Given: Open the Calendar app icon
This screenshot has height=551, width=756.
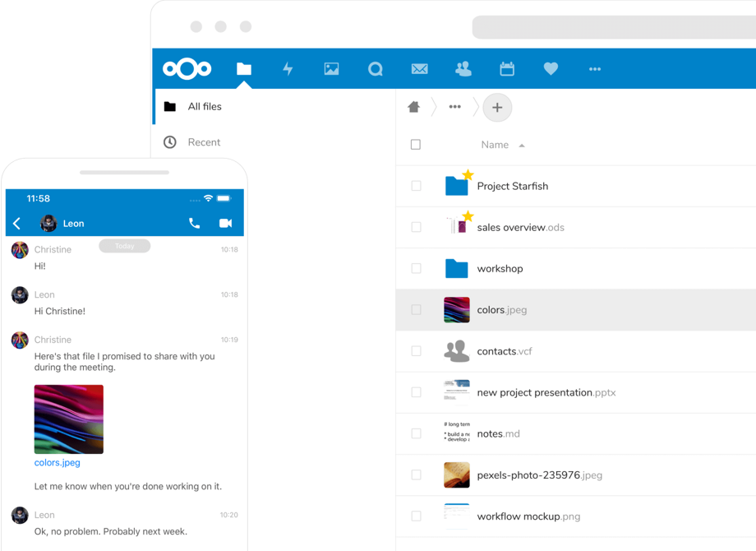Looking at the screenshot, I should pos(507,69).
